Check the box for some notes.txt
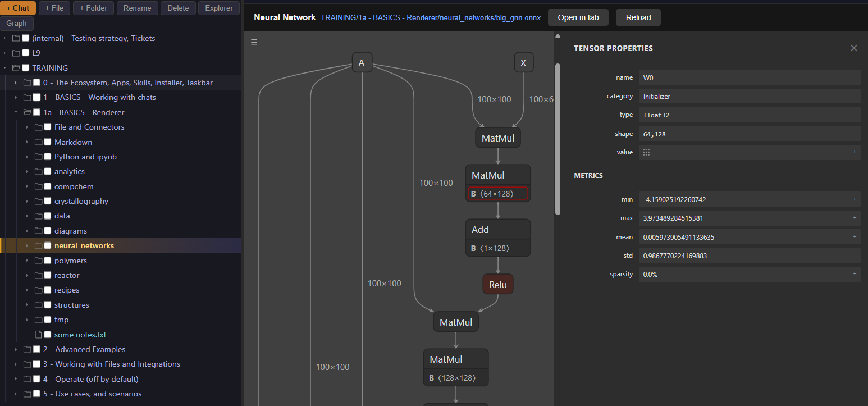The image size is (868, 406). pyautogui.click(x=48, y=335)
